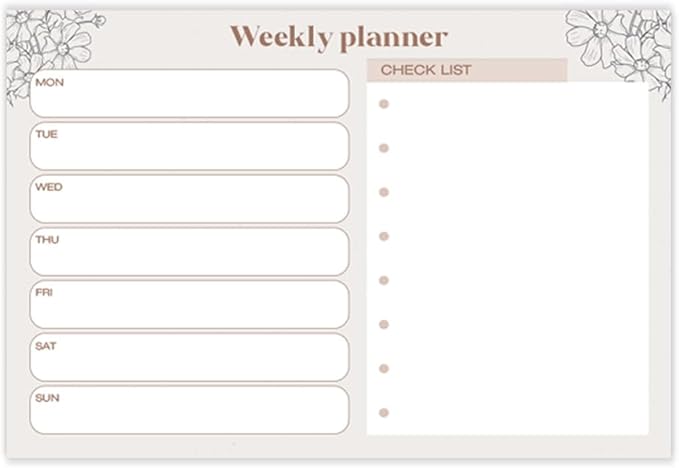Toggle the third check list bullet
This screenshot has width=679, height=468.
pos(384,192)
